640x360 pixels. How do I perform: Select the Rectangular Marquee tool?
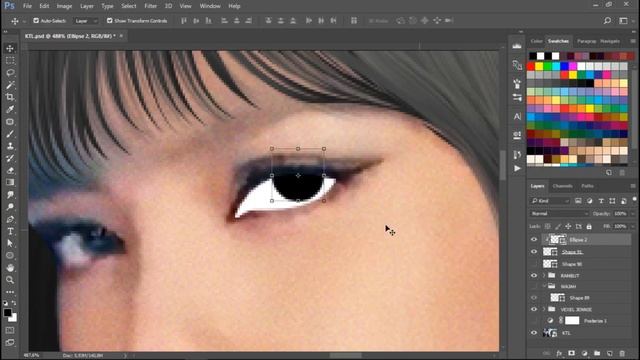click(x=10, y=60)
